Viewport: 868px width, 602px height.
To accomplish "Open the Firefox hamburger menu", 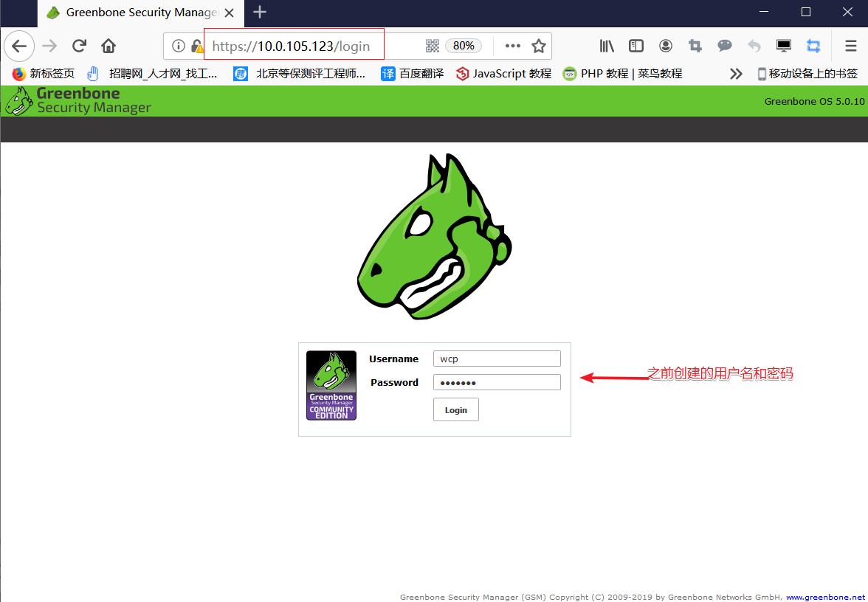I will pos(851,46).
